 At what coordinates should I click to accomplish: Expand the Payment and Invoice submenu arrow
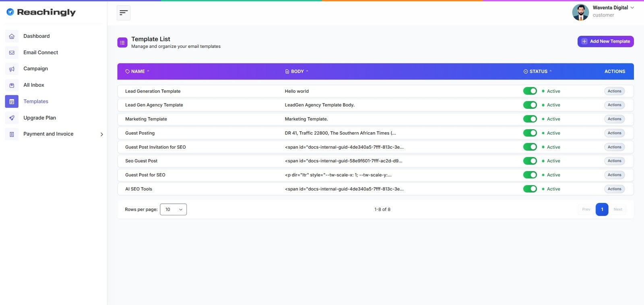101,134
